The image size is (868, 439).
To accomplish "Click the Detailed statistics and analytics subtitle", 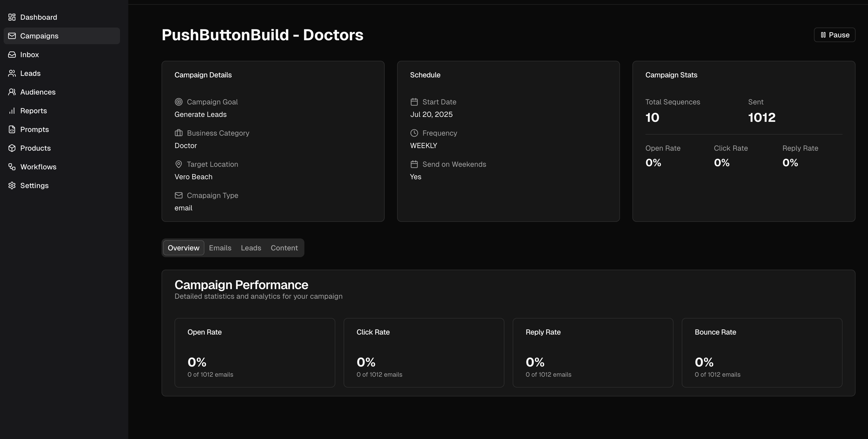I will pos(258,296).
